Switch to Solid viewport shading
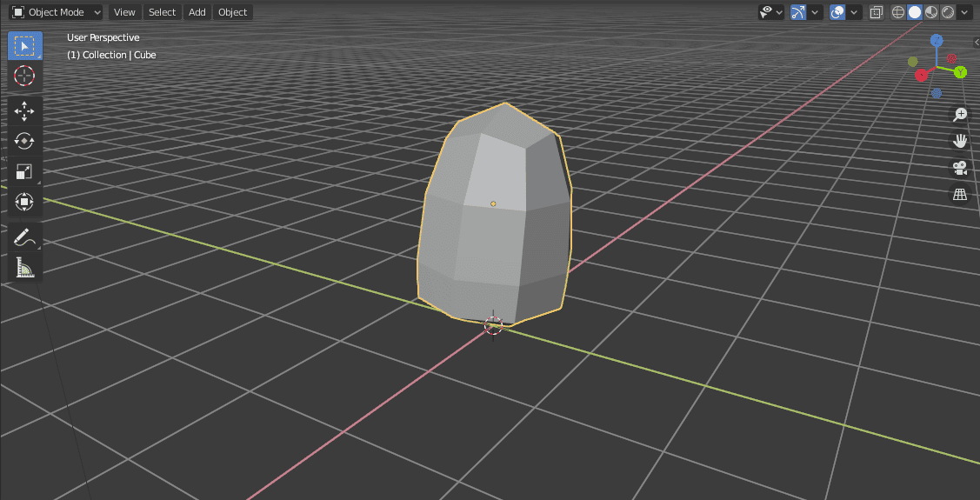 915,12
